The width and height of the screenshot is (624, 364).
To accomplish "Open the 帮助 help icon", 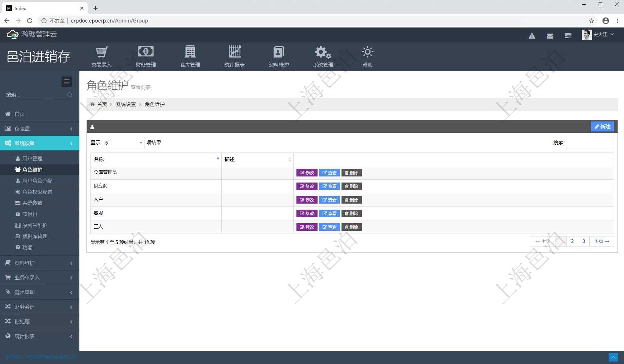I will click(x=367, y=53).
